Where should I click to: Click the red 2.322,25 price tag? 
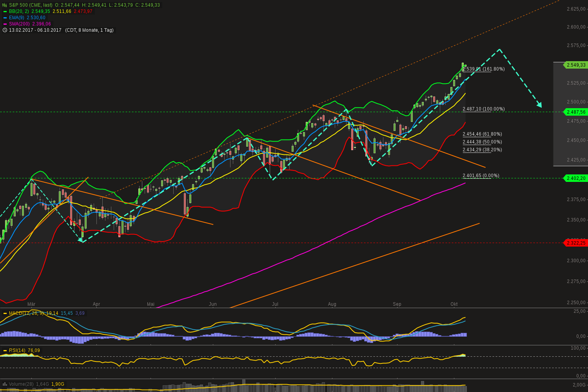coord(575,243)
